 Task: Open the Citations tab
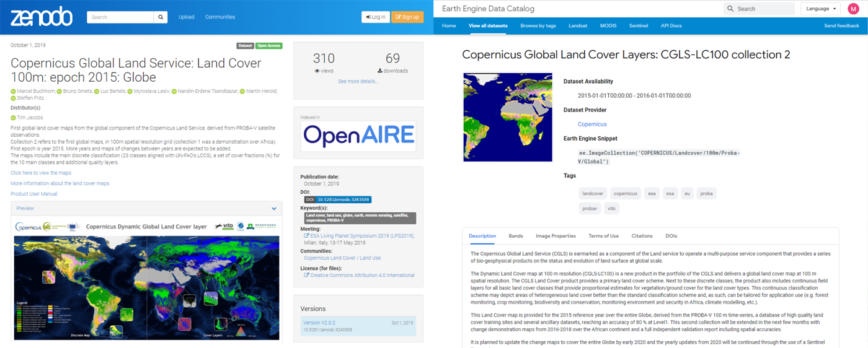[x=642, y=236]
